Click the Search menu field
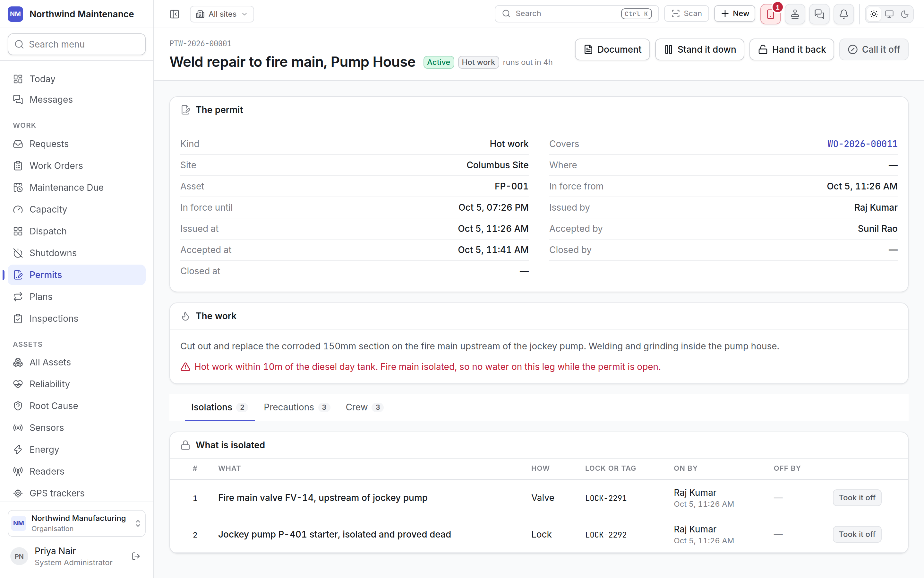 point(77,44)
